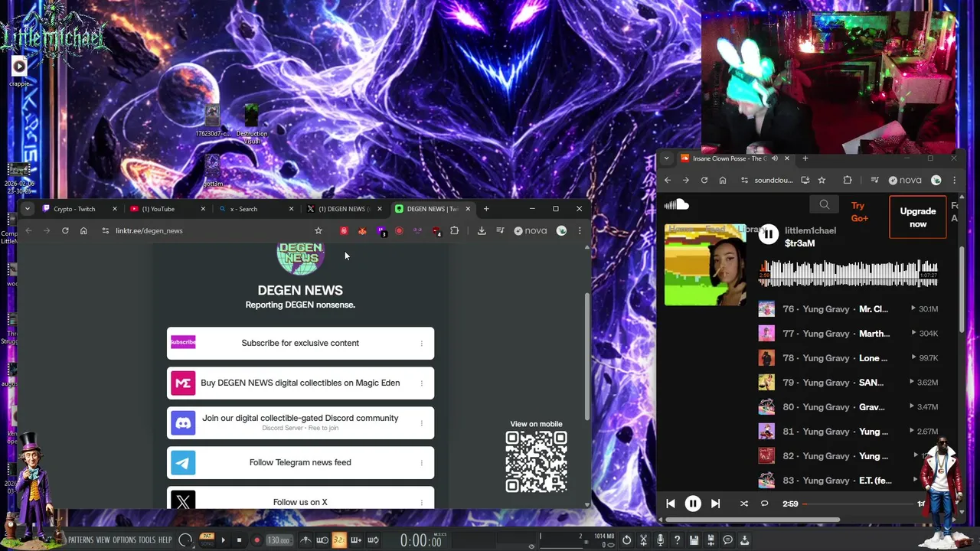This screenshot has width=980, height=551.
Task: Reload the linktr.ee page
Action: (x=65, y=230)
